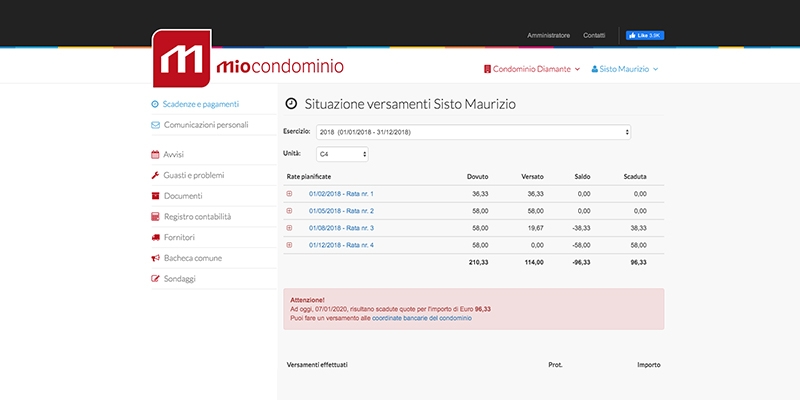Click the clock icon in the page title
This screenshot has width=800, height=400.
point(291,104)
